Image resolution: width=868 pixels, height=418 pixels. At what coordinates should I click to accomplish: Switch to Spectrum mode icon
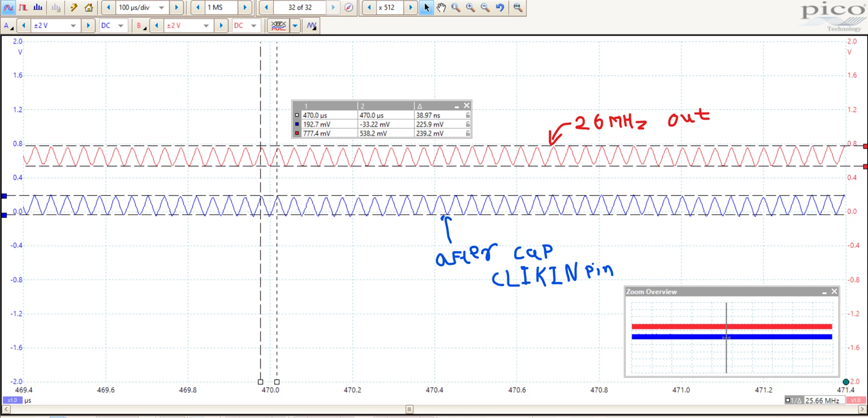[x=38, y=7]
